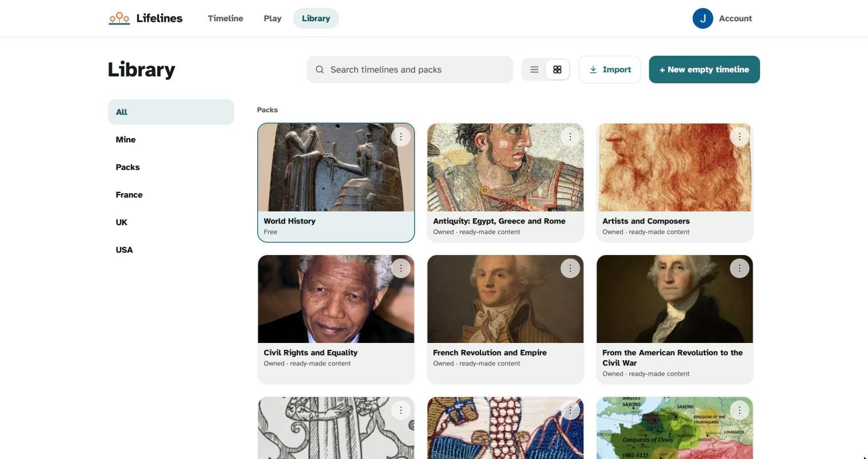Click the 'Artists and Composers' title

646,221
